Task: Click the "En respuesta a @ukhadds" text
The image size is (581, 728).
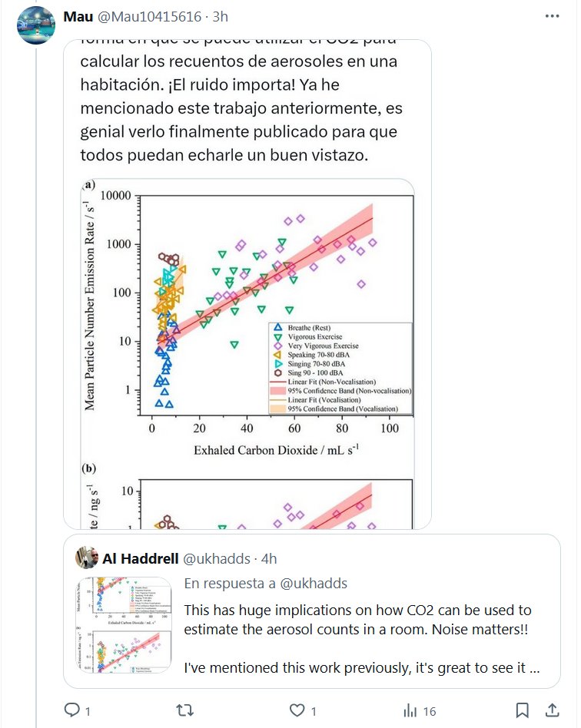Action: [x=265, y=584]
